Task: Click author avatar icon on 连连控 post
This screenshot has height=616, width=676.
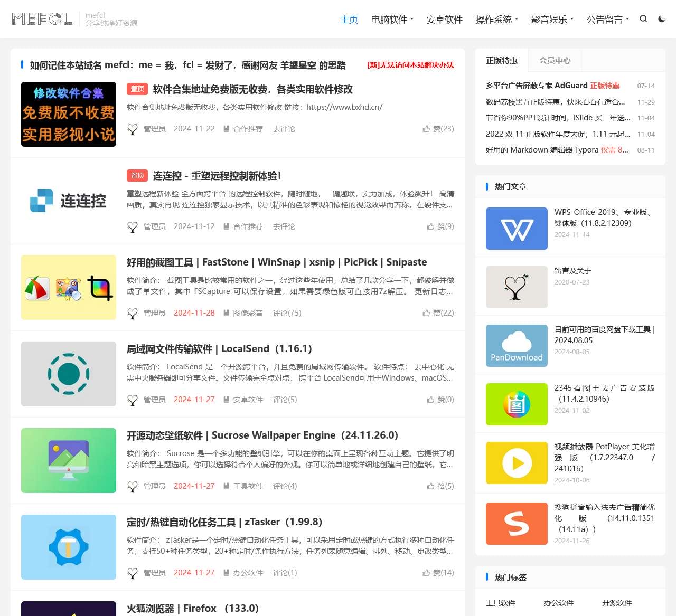Action: pyautogui.click(x=133, y=227)
